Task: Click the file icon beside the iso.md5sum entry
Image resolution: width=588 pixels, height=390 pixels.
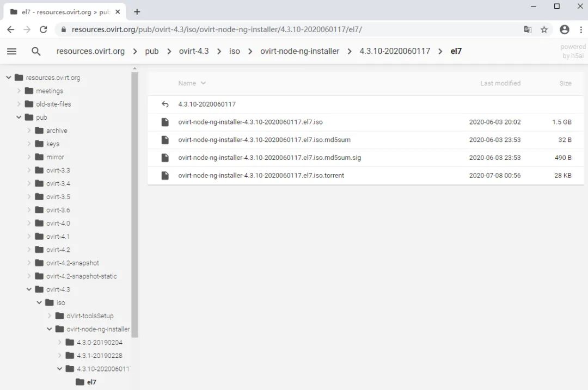Action: [x=165, y=140]
